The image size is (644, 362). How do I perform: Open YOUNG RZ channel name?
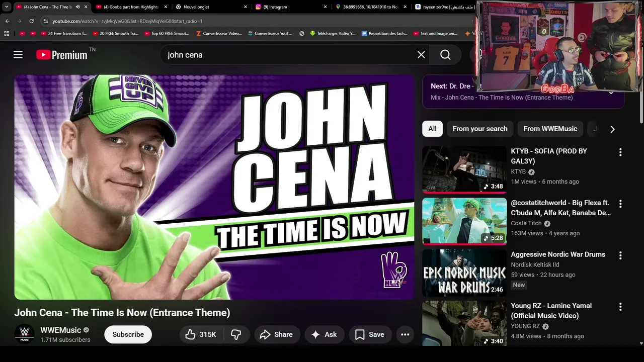[x=525, y=326]
